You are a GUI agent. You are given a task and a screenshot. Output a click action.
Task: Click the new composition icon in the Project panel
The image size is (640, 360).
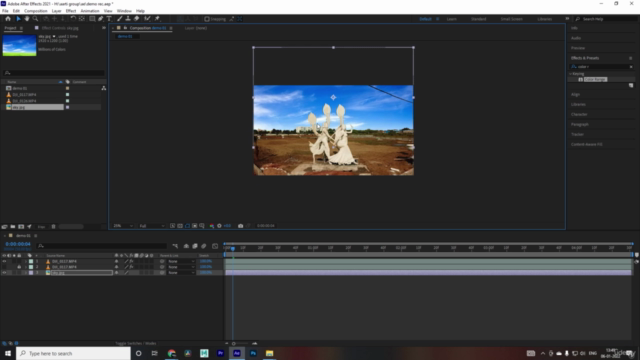(x=21, y=227)
